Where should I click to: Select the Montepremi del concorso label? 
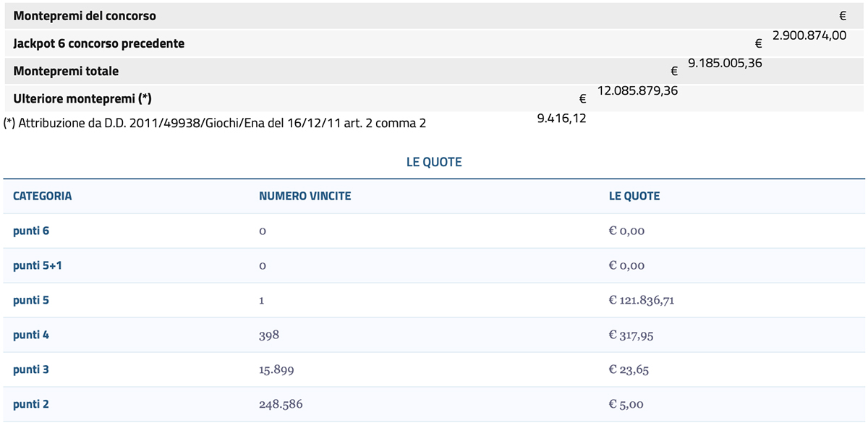point(85,15)
